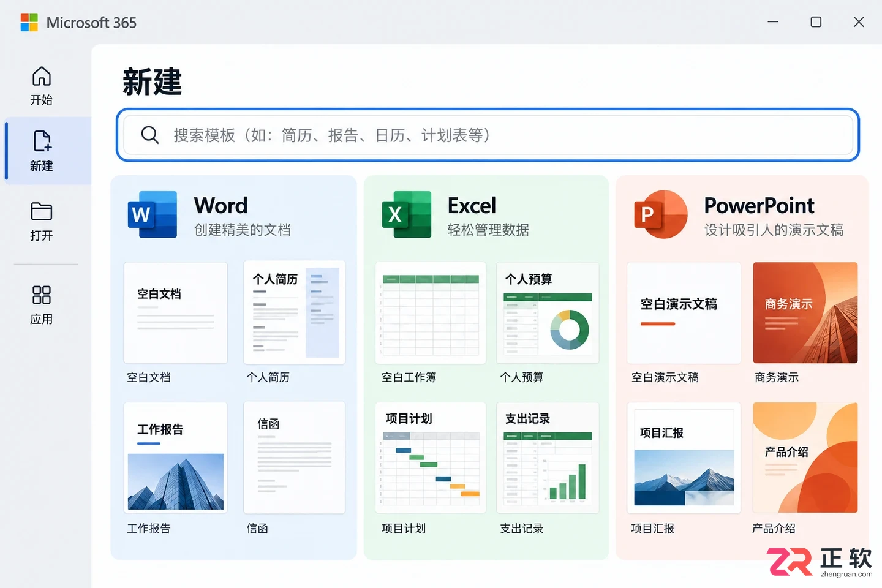Open the 空白演示文稿 blank presentation thumbnail
The height and width of the screenshot is (588, 882).
[684, 313]
